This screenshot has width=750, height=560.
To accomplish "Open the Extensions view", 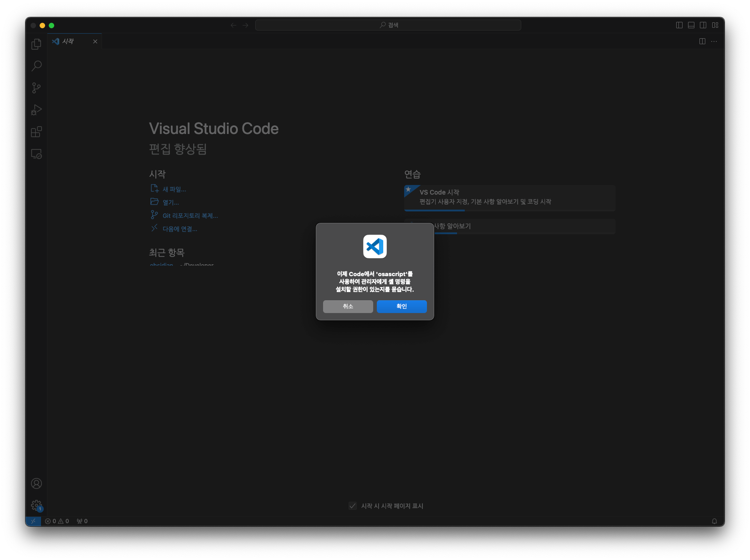I will [x=36, y=132].
